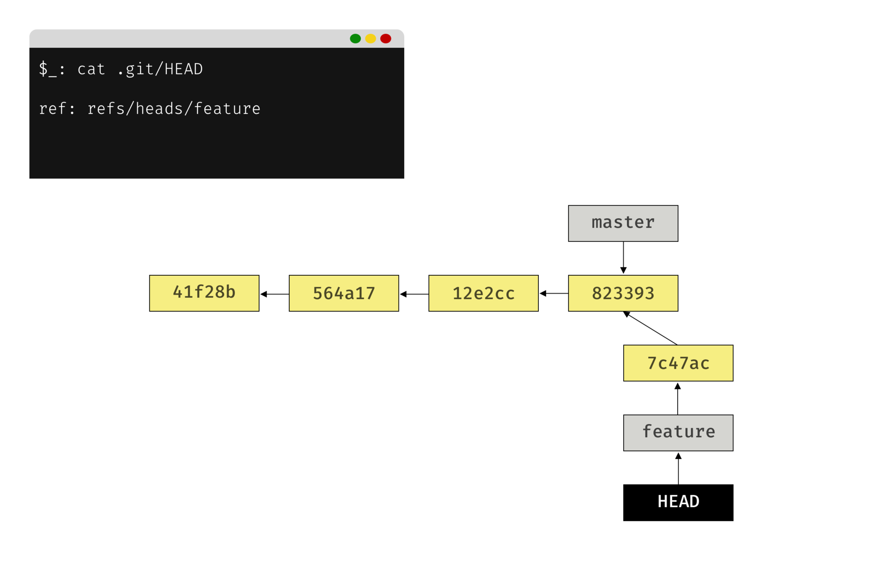Click commit box 564a17

point(344,293)
